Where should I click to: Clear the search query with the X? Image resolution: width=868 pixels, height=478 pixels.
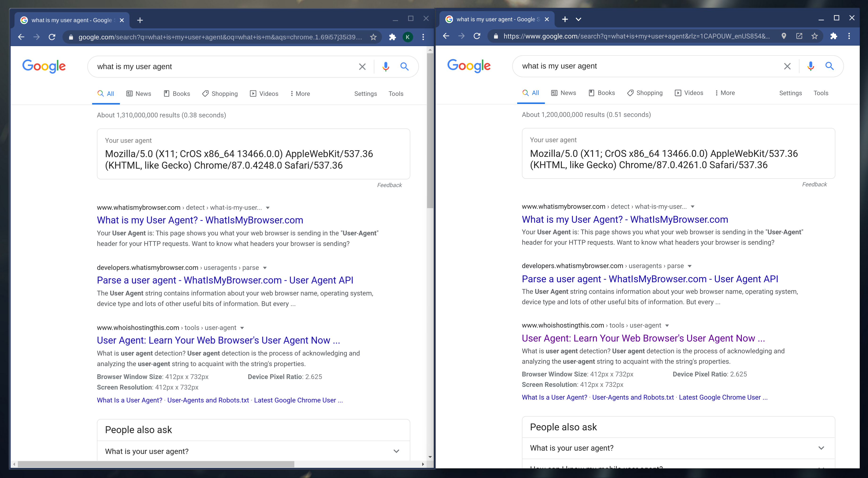[362, 66]
